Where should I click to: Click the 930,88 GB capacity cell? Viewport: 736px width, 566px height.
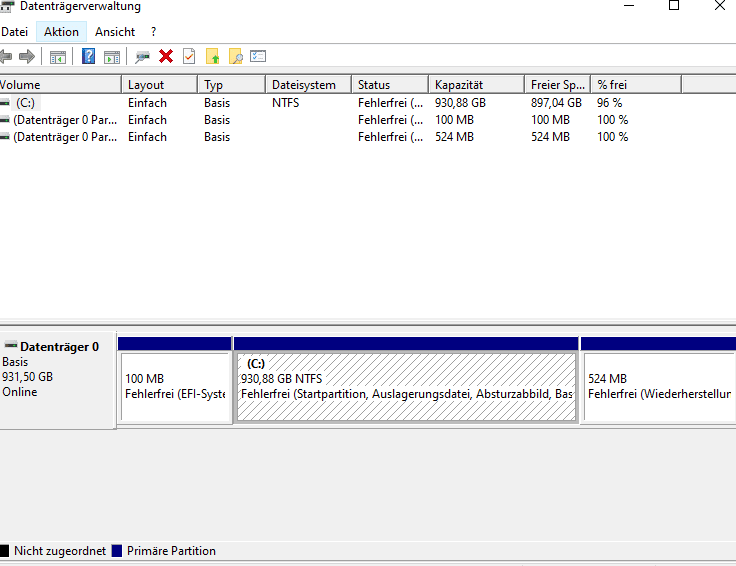click(x=460, y=103)
